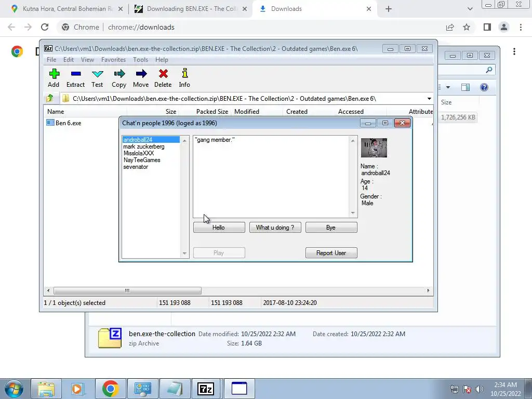Click the What u doing ? button
Image resolution: width=532 pixels, height=399 pixels.
point(275,228)
